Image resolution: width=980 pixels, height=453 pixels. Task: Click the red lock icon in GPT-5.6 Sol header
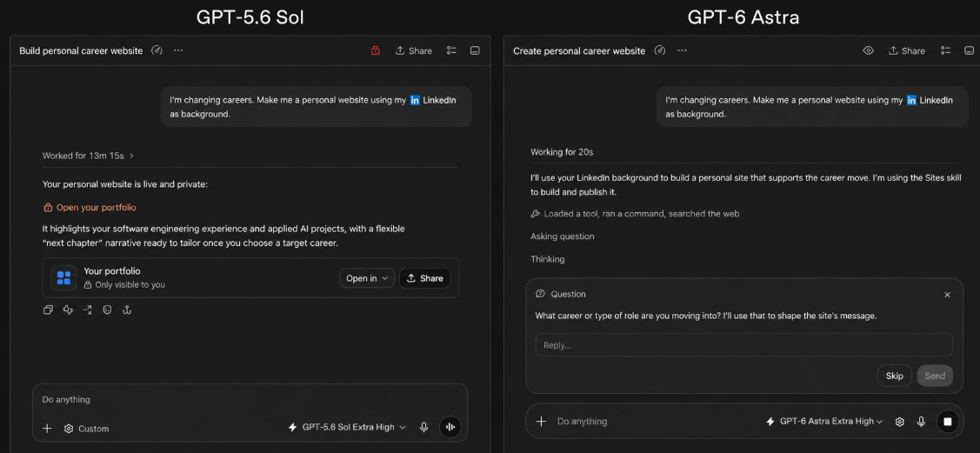[375, 50]
